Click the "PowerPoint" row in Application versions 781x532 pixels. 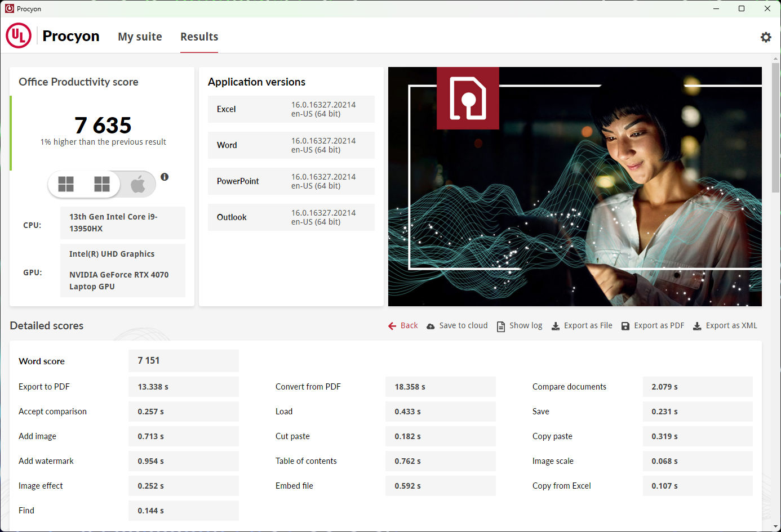coord(291,181)
